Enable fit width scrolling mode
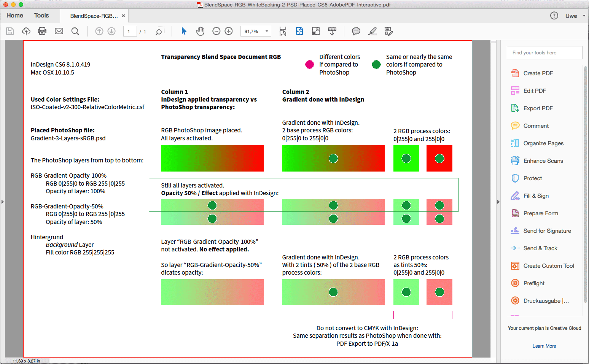Screen dimensions: 589x364 point(283,31)
